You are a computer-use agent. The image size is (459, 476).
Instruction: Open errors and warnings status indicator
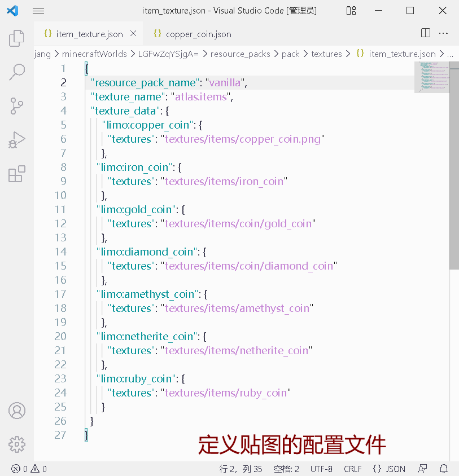29,469
